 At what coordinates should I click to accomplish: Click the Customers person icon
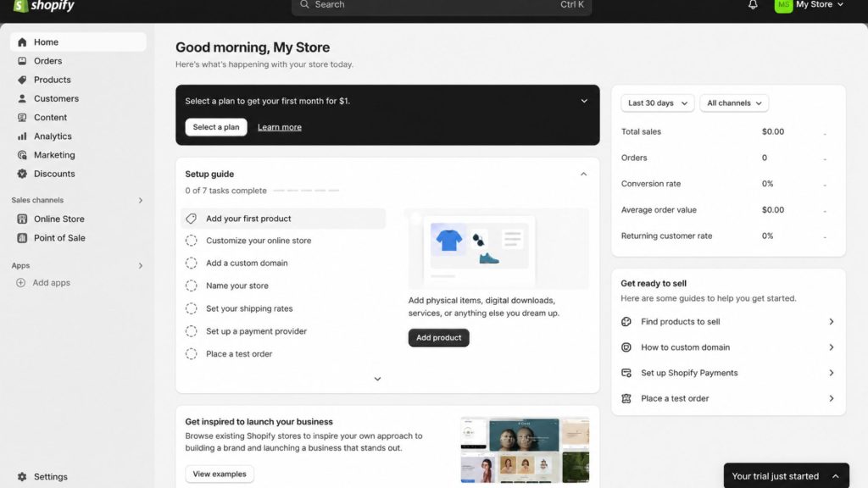tap(22, 98)
